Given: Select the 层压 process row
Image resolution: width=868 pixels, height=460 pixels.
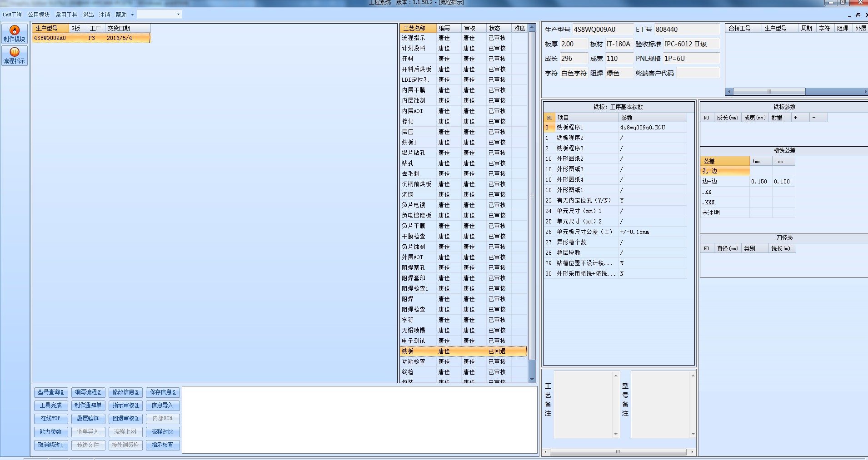Looking at the screenshot, I should pyautogui.click(x=464, y=132).
